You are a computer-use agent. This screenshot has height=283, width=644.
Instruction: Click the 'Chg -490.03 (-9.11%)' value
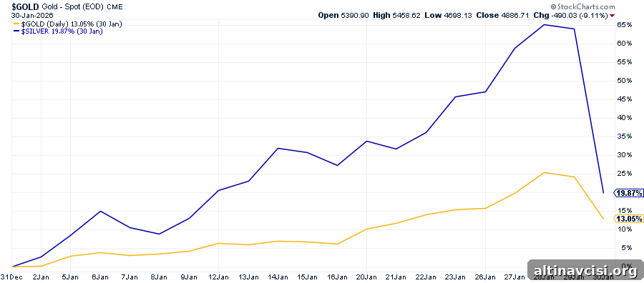(570, 16)
